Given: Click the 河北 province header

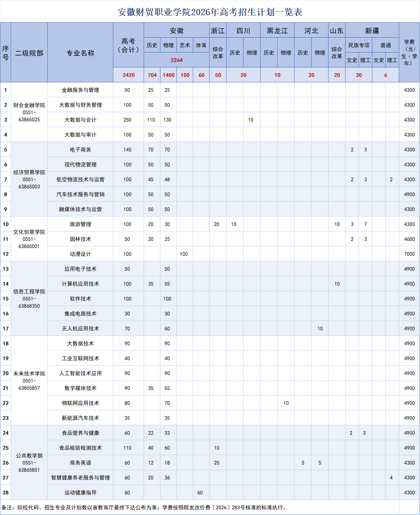Looking at the screenshot, I should point(311,30).
